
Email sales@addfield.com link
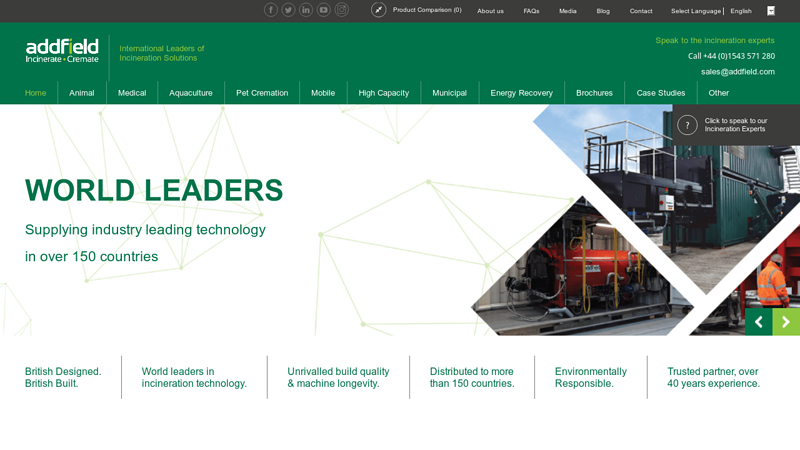[x=738, y=72]
